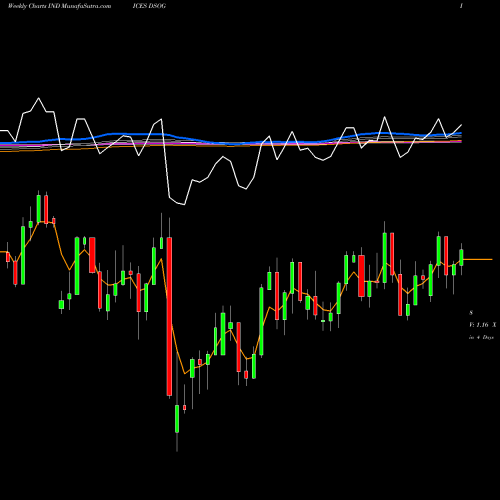Click the "Weekly Charts IND MunafaSutra.com" header text

[60, 6]
